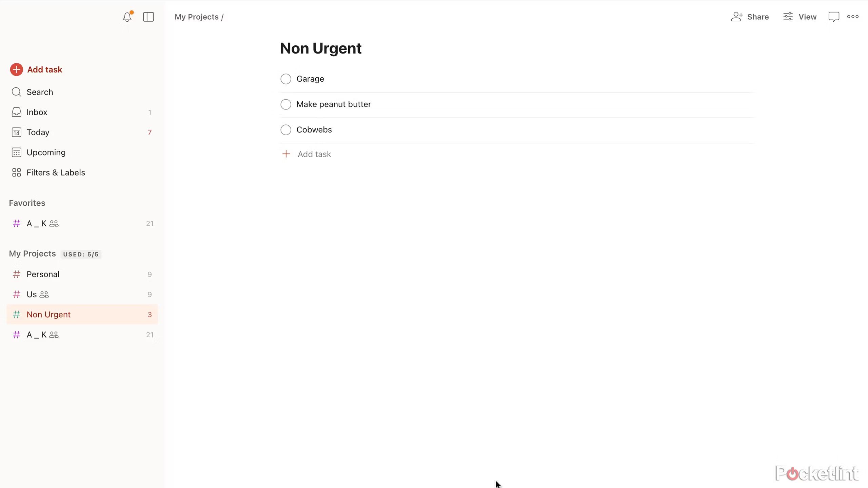Open the Personal project in sidebar
868x488 pixels.
43,274
